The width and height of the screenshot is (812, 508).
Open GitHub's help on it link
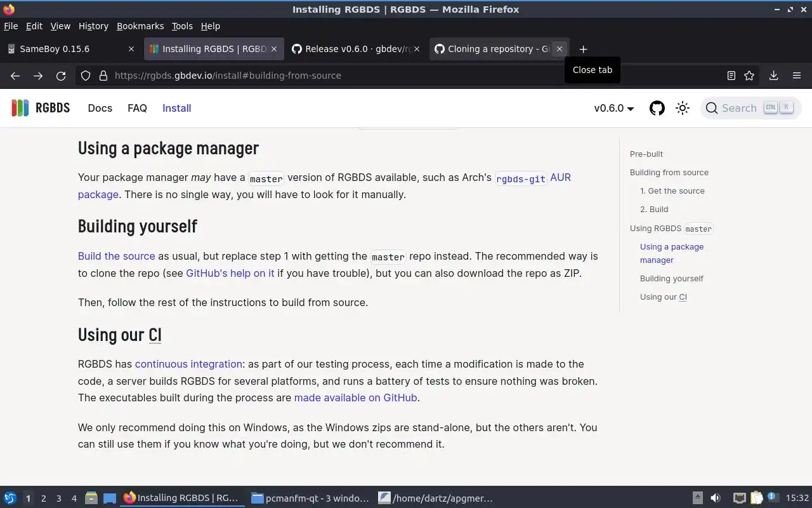(x=230, y=273)
